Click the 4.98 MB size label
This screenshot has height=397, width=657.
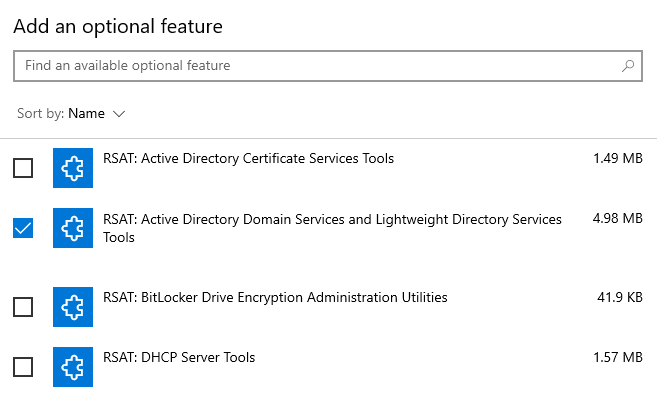tap(618, 218)
